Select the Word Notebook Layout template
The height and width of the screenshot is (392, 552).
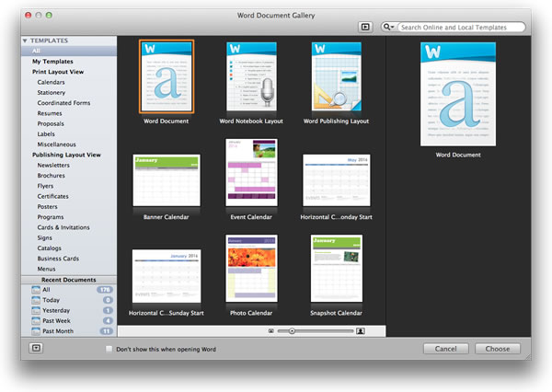[x=251, y=76]
